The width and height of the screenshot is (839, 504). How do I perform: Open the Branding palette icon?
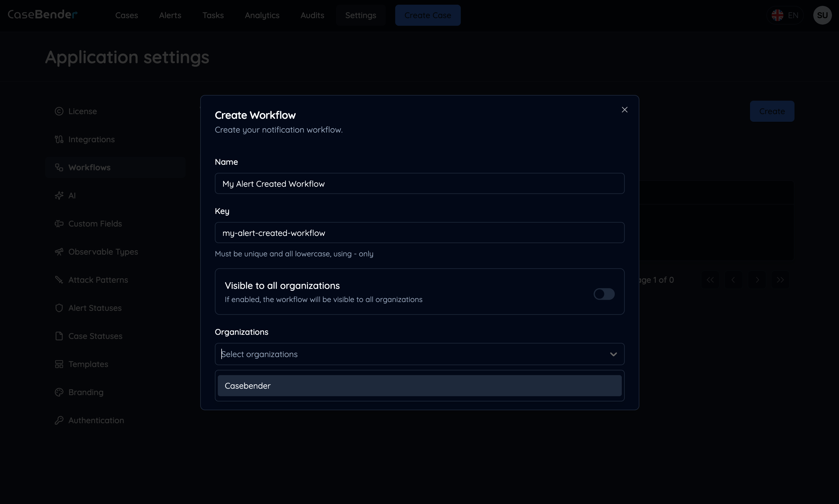point(59,392)
